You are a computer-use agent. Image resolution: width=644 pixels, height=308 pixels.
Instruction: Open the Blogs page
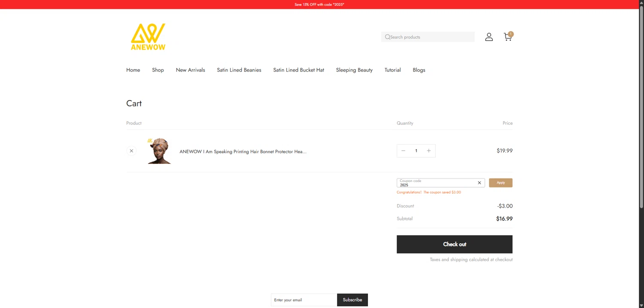(419, 70)
